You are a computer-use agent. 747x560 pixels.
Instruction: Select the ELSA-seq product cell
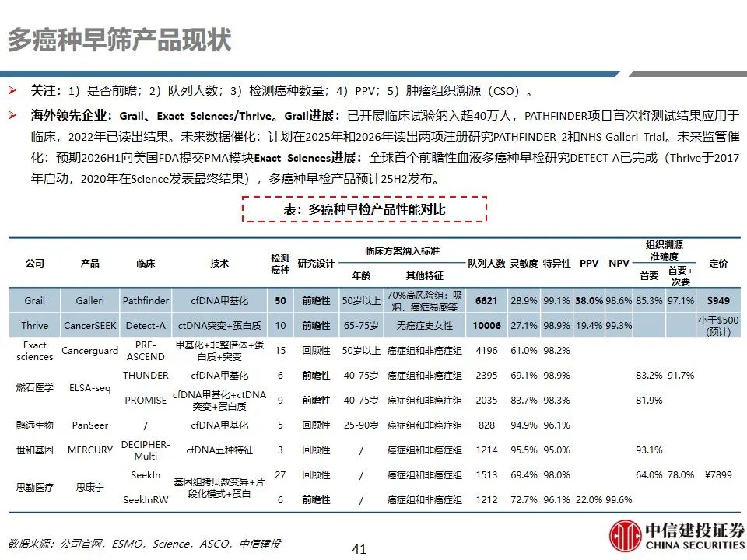(89, 387)
